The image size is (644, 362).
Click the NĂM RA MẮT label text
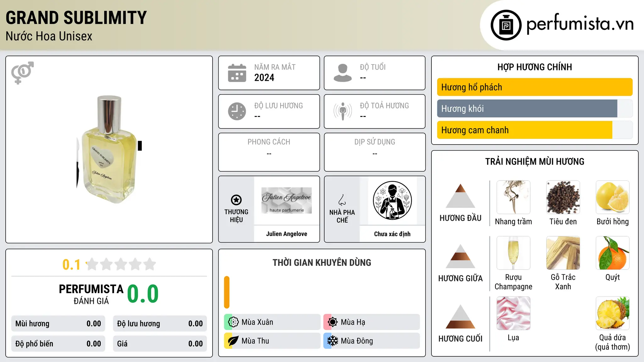[x=275, y=67]
